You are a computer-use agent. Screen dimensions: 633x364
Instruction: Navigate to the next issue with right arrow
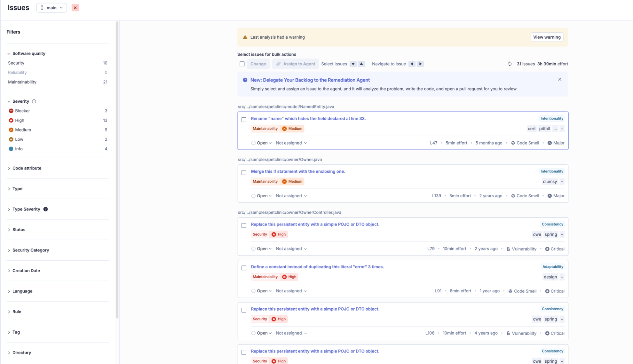pyautogui.click(x=420, y=64)
